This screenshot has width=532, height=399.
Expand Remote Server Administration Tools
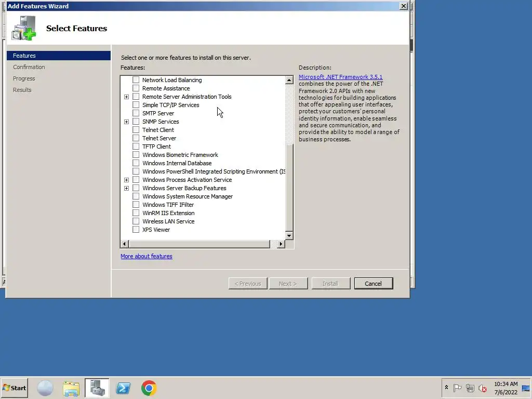pyautogui.click(x=127, y=97)
